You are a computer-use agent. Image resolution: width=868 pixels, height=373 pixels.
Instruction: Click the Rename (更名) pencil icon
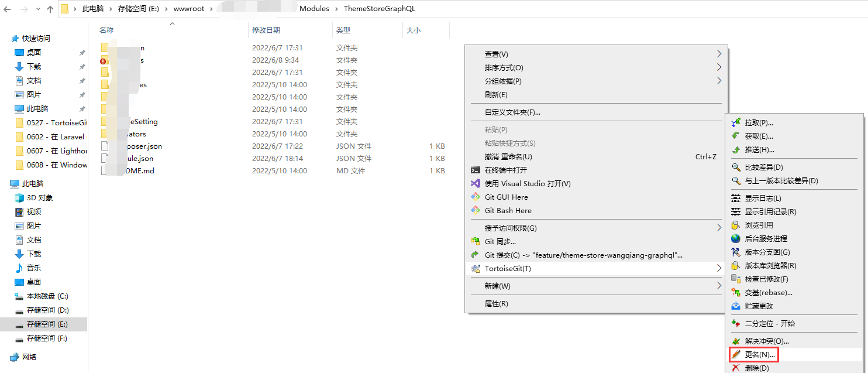click(x=736, y=354)
